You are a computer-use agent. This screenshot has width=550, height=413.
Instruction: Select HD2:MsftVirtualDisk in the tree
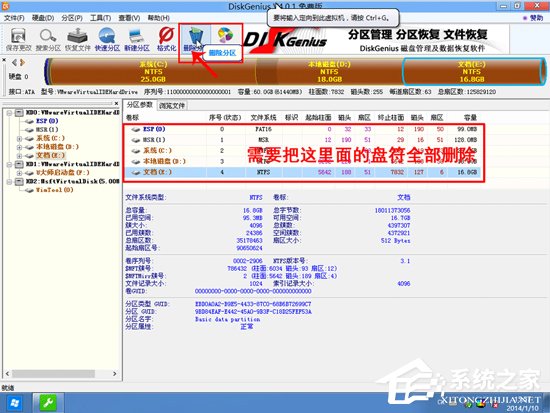tap(73, 181)
